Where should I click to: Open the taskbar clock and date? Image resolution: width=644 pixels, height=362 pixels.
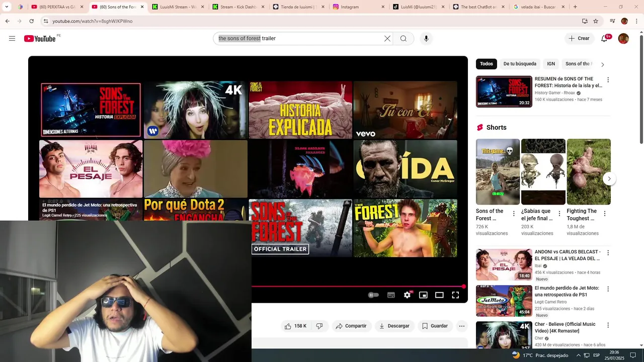(x=614, y=355)
